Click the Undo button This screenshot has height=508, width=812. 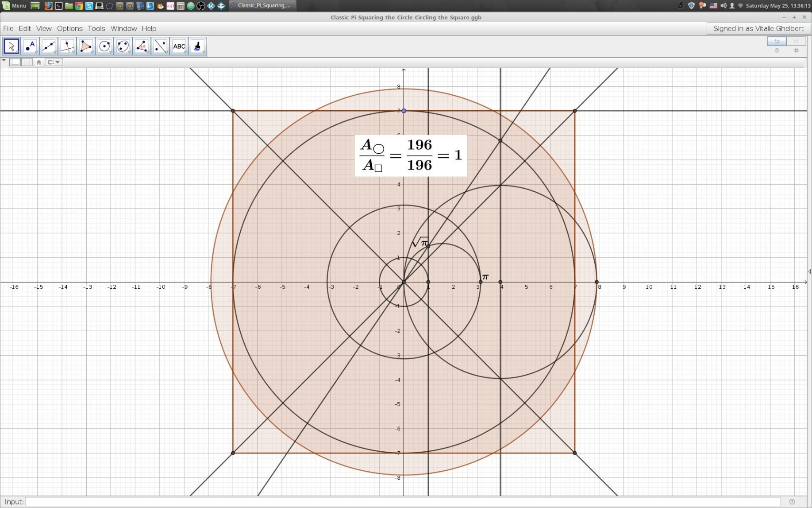pos(777,41)
